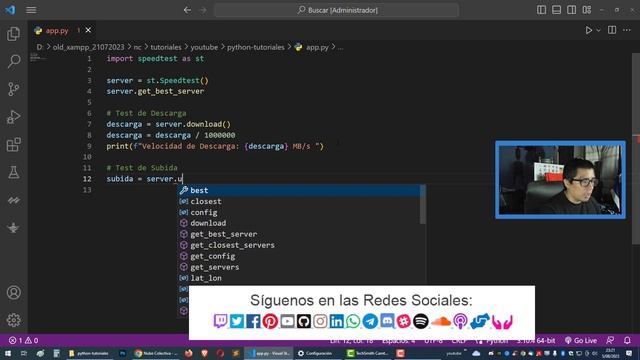Select 3.10.4 64-bit interpreter
This screenshot has width=640, height=360.
(x=536, y=340)
